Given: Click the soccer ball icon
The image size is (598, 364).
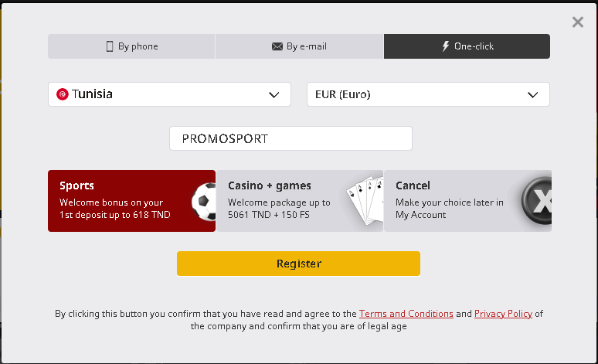Looking at the screenshot, I should click(204, 201).
